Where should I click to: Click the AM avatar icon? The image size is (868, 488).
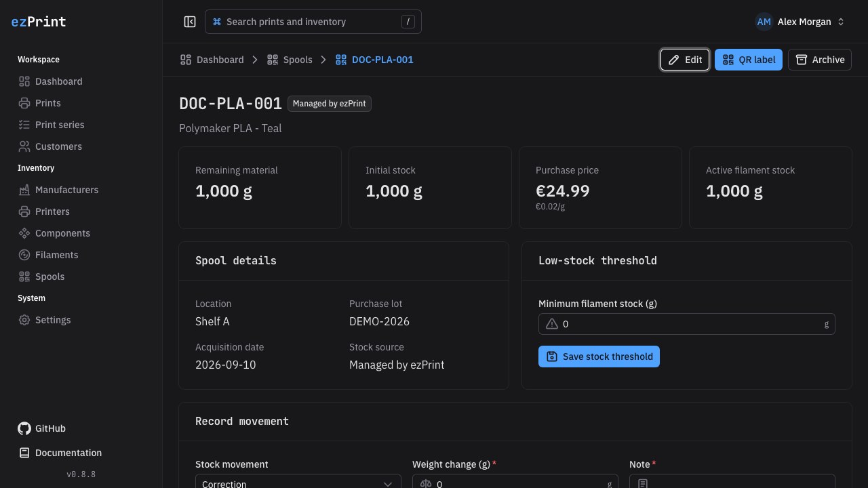coord(764,22)
